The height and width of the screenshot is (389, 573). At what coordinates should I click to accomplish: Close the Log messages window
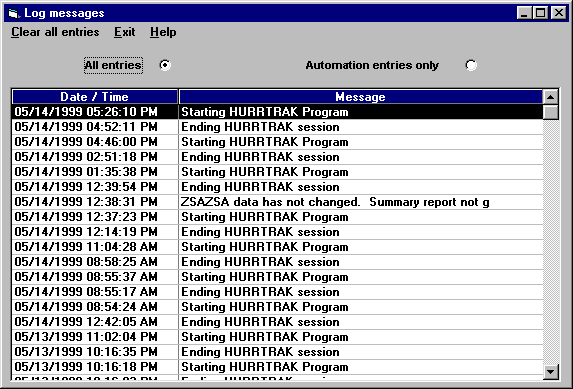coord(559,13)
